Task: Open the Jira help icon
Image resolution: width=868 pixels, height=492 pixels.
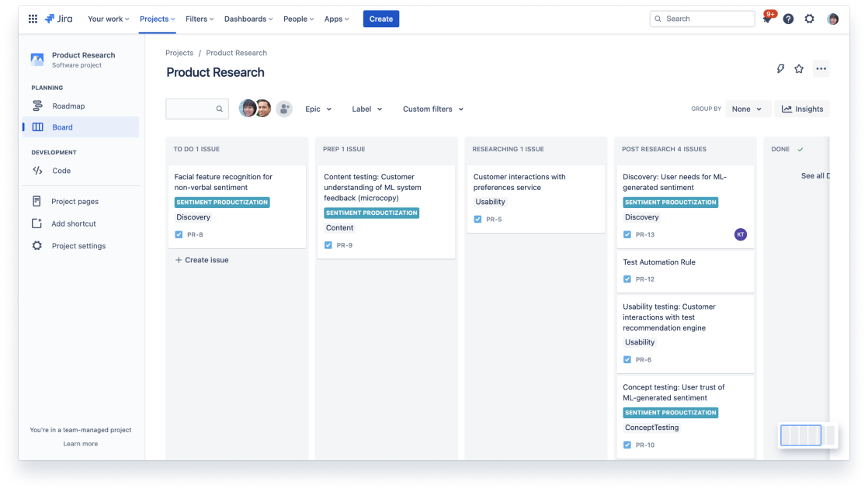Action: (x=788, y=19)
